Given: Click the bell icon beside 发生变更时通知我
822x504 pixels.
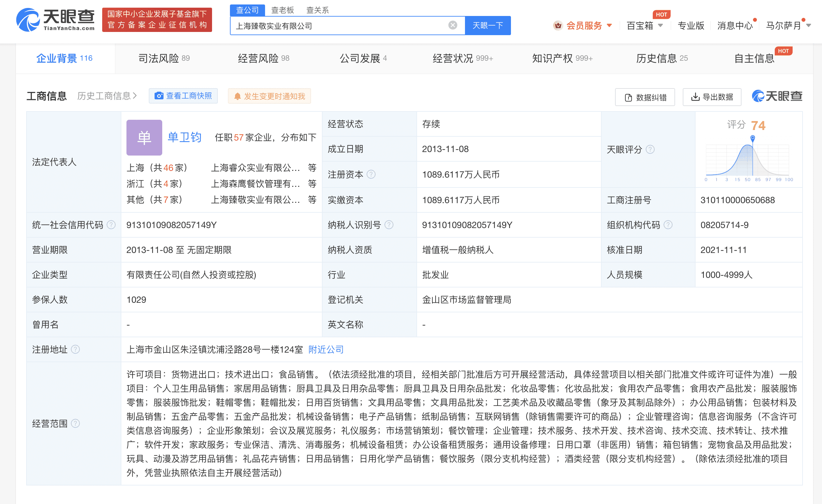Looking at the screenshot, I should (238, 96).
